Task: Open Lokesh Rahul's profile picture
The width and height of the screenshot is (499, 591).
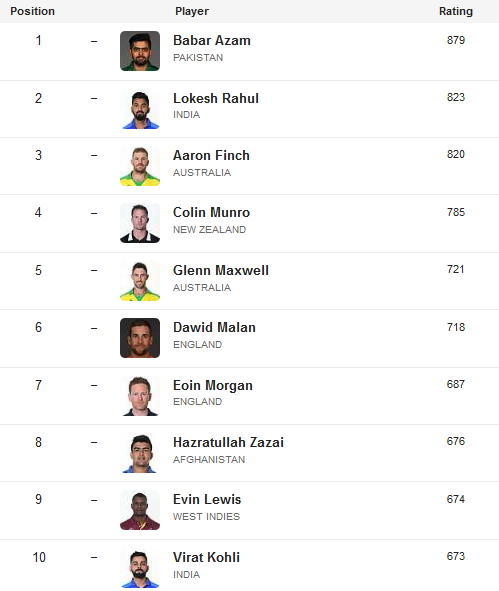Action: click(140, 109)
